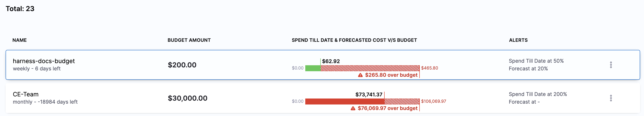Click warning icon beside $265.80 over budget
This screenshot has height=116, width=644.
coord(360,75)
